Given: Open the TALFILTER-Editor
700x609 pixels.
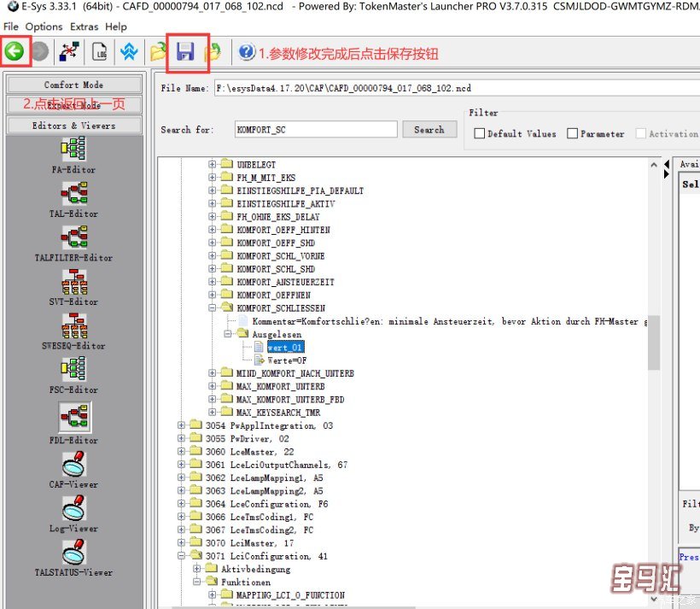Looking at the screenshot, I should click(73, 243).
